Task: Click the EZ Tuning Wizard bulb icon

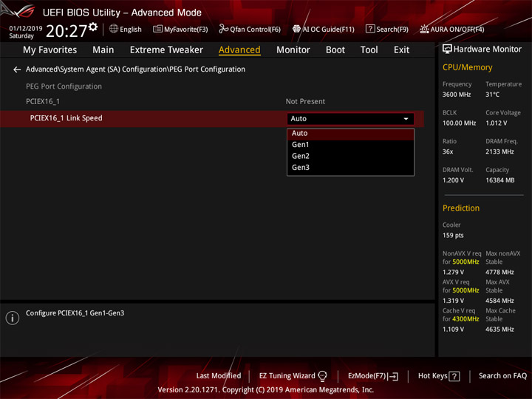Action: [322, 376]
